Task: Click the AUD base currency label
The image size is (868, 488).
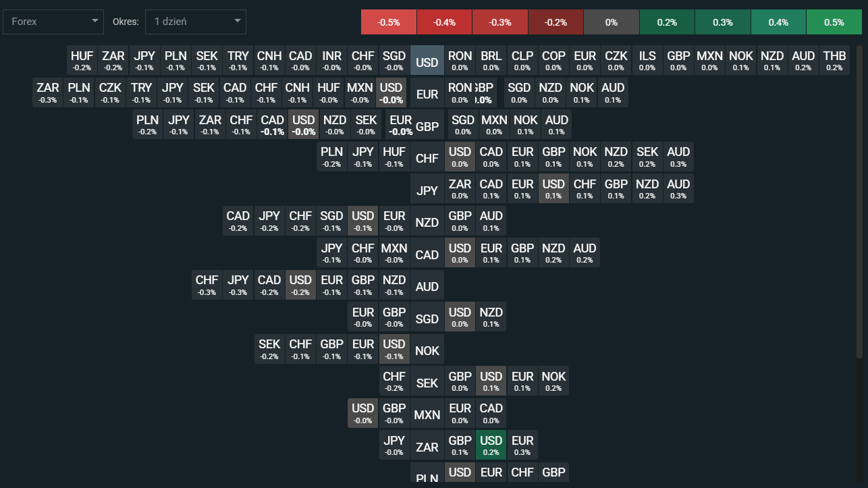Action: pos(427,286)
